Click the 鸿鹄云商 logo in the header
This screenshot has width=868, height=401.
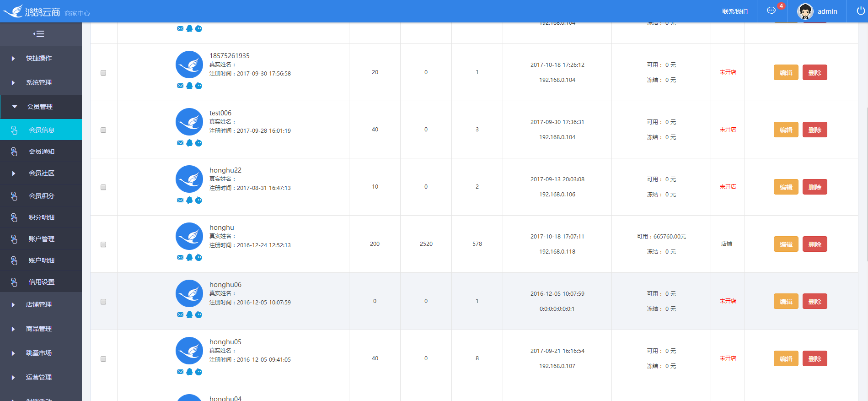(32, 11)
